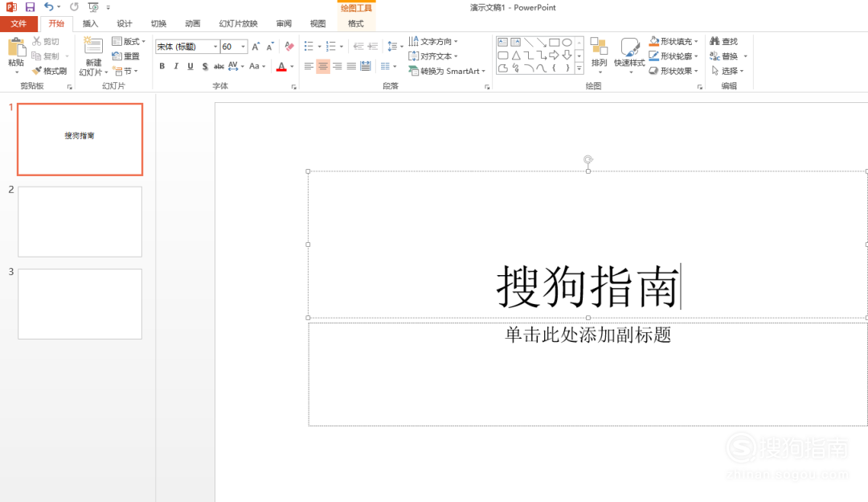Image resolution: width=868 pixels, height=502 pixels.
Task: Open Shape Fill (形状填充) color menu
Action: coord(674,42)
